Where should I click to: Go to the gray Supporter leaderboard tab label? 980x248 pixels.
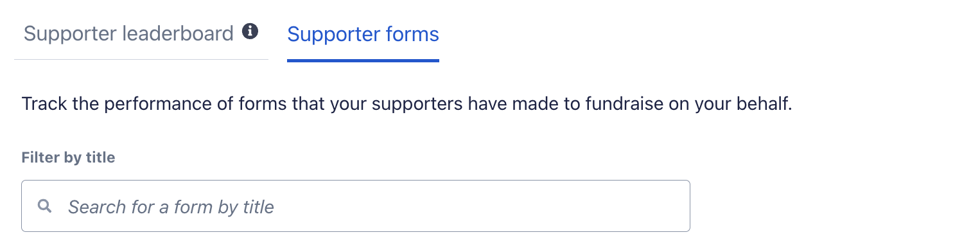[128, 33]
